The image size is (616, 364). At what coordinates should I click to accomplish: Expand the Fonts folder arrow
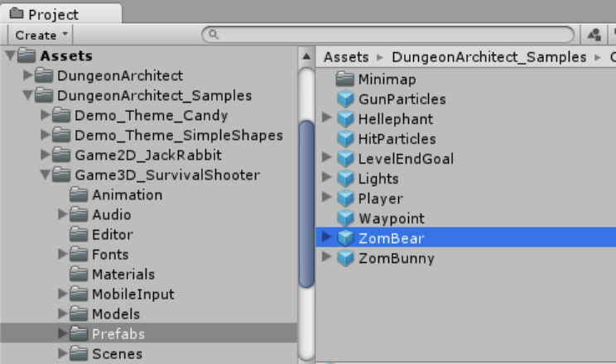coord(62,253)
